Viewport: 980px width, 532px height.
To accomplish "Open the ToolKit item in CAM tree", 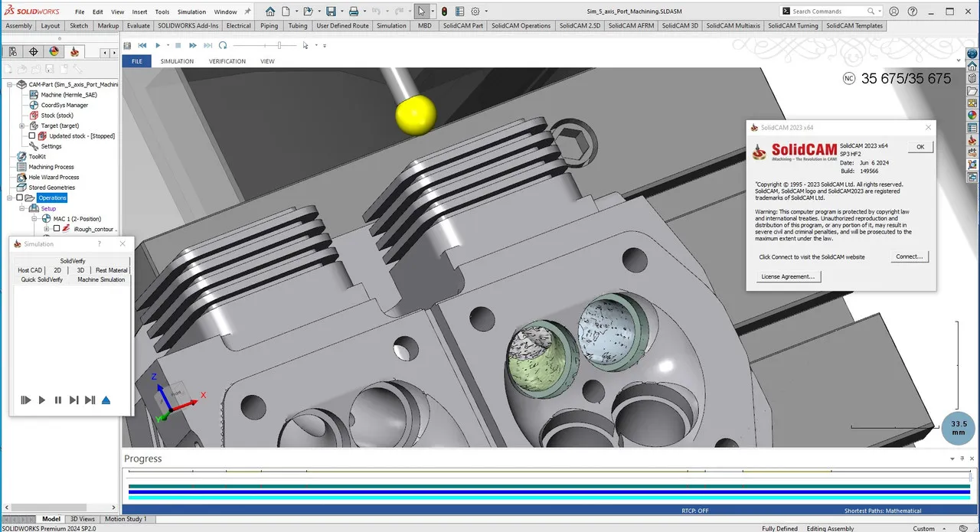I will (37, 156).
